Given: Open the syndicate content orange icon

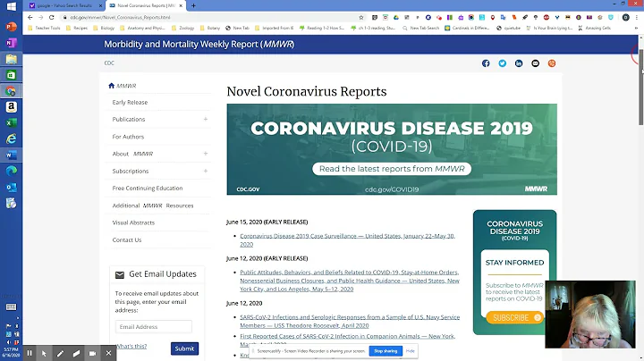Looking at the screenshot, I should [x=552, y=63].
